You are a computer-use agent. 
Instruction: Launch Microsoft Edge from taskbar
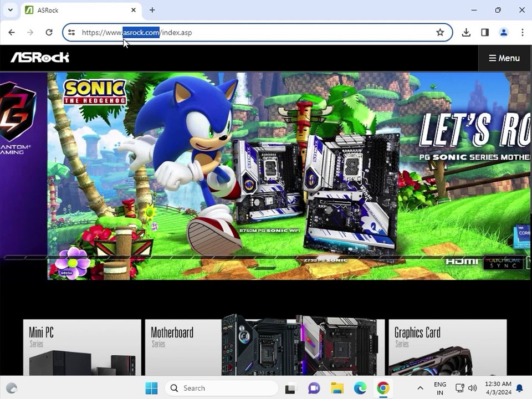coord(360,388)
